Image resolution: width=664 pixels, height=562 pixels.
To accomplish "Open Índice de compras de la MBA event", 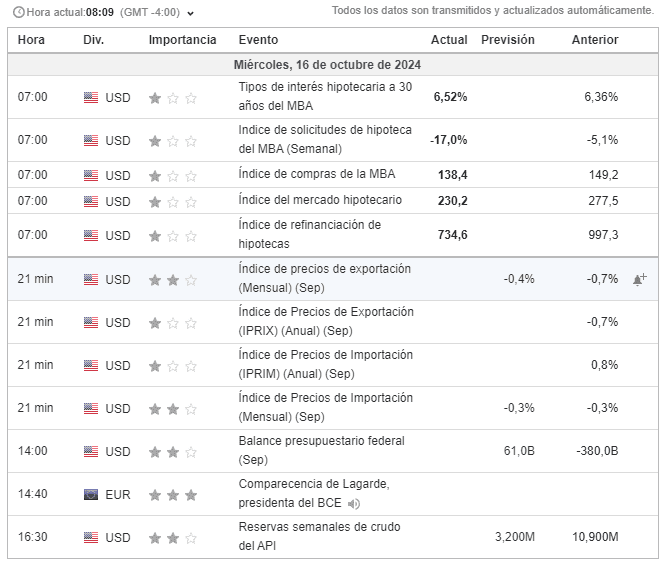I will pos(316,174).
